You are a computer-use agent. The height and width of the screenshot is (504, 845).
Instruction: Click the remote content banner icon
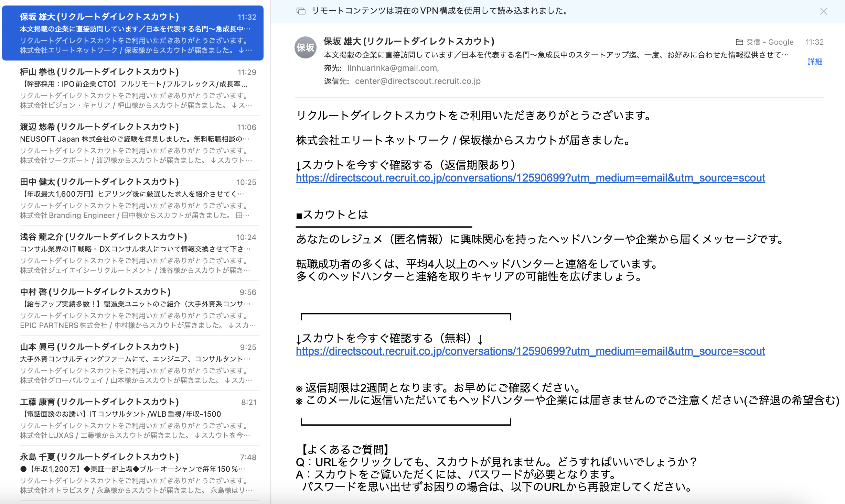click(x=301, y=11)
